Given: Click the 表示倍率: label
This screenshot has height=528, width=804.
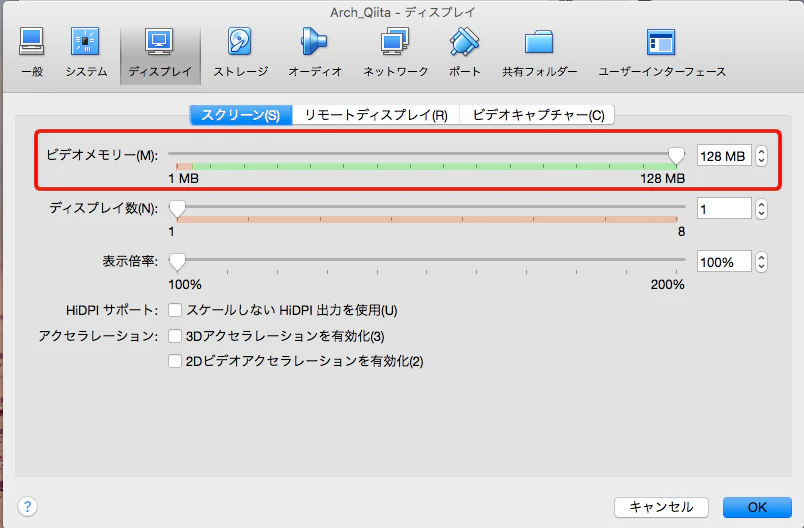Looking at the screenshot, I should [x=130, y=261].
